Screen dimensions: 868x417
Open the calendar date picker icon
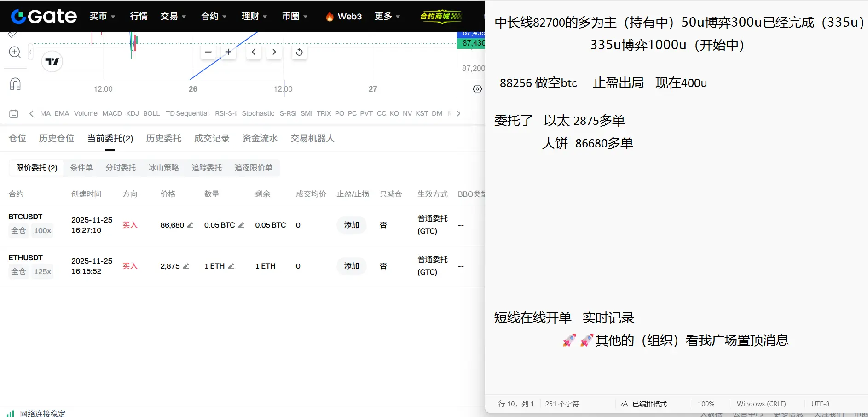pyautogui.click(x=14, y=113)
